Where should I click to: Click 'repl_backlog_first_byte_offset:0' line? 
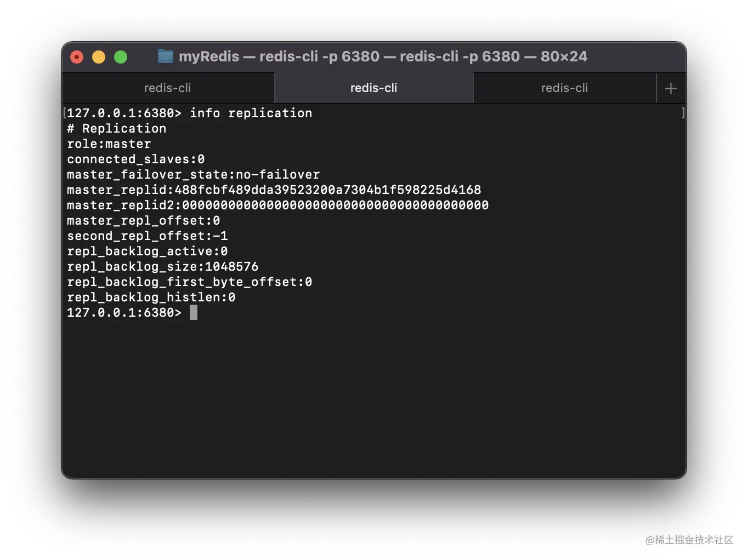coord(189,282)
